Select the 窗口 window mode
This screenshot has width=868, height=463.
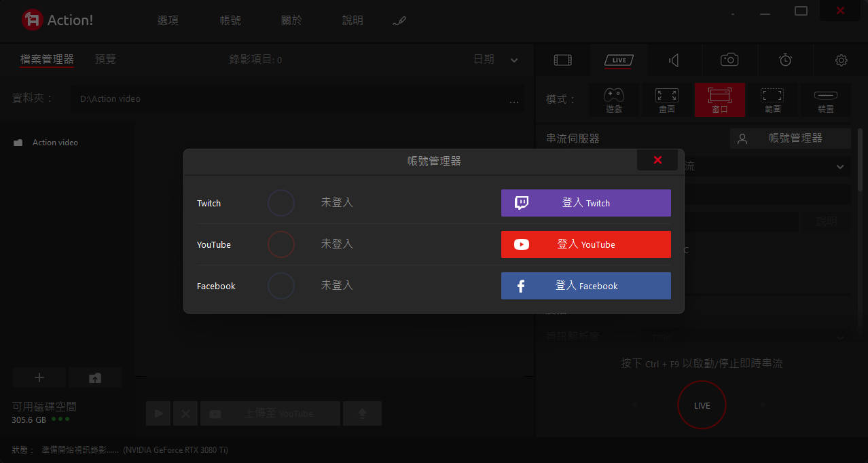tap(720, 100)
